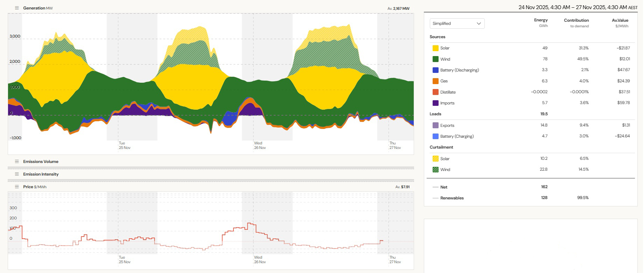Click the Av.Value $/MWh column header
This screenshot has height=273, width=644.
pyautogui.click(x=620, y=23)
